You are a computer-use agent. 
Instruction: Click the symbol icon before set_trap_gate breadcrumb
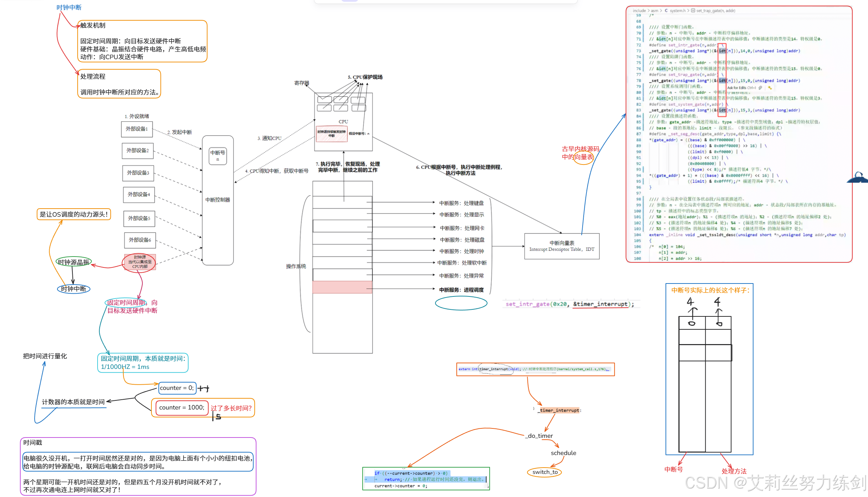click(x=693, y=11)
